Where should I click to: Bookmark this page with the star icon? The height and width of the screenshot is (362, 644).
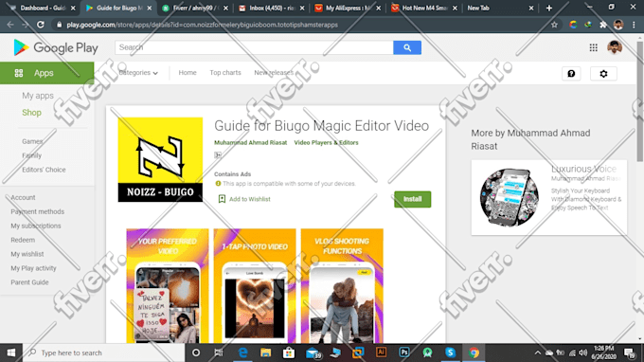click(x=554, y=25)
